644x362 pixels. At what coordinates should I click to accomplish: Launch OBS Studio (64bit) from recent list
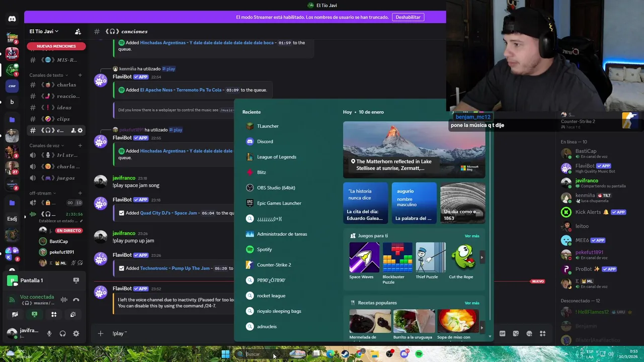click(x=287, y=188)
